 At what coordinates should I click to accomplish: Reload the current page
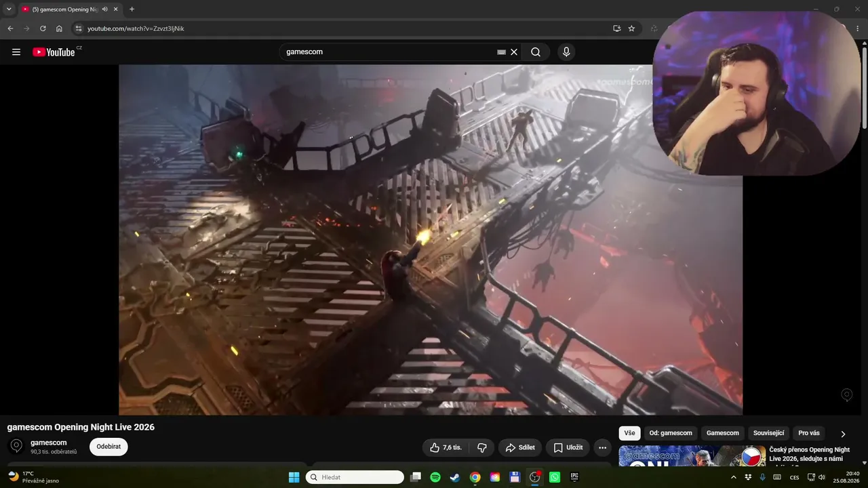point(43,28)
